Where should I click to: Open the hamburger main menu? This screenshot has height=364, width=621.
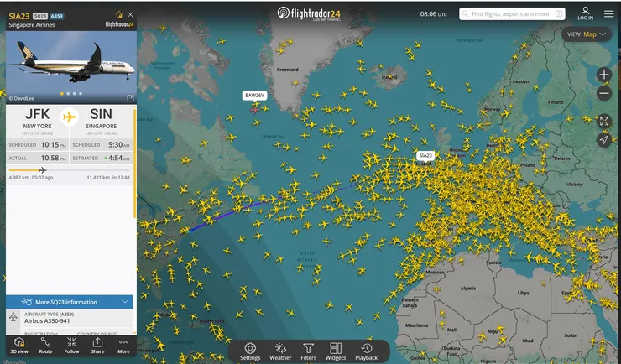point(608,14)
